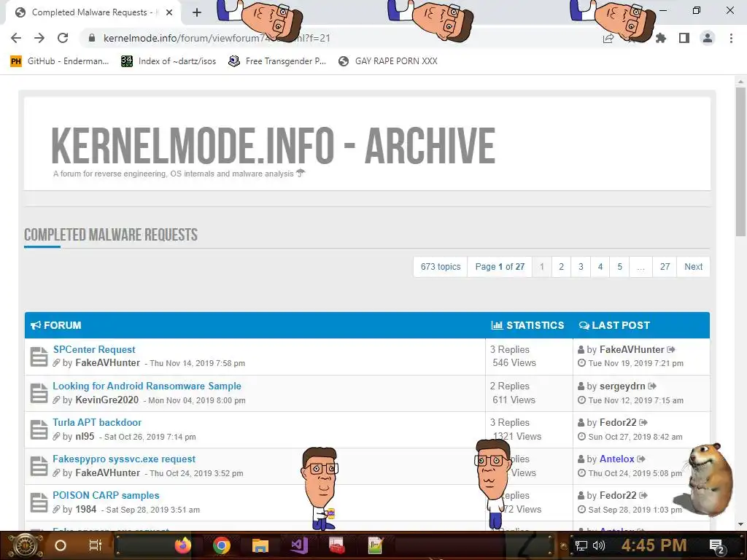Open last poster sergeydrn's profile
The image size is (747, 560).
coord(622,386)
